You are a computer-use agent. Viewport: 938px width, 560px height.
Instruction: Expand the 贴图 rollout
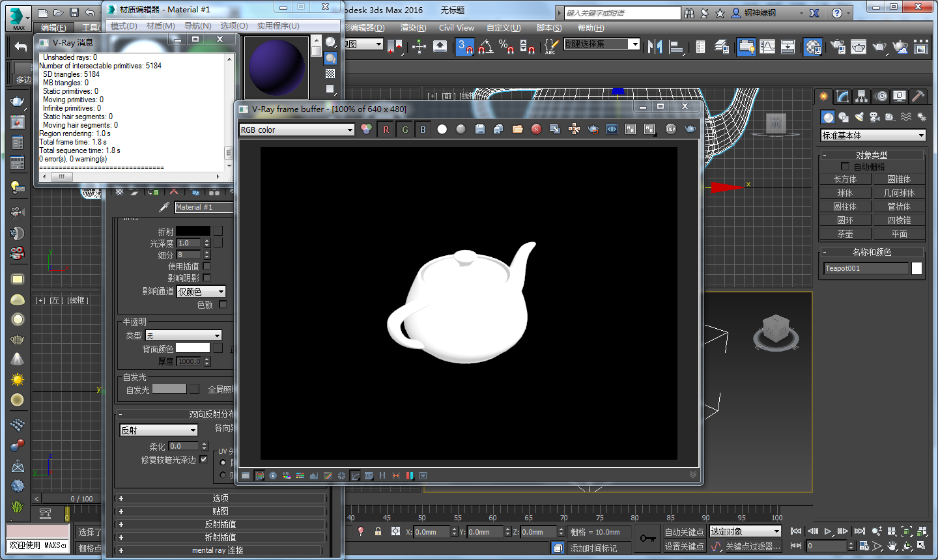(x=220, y=511)
